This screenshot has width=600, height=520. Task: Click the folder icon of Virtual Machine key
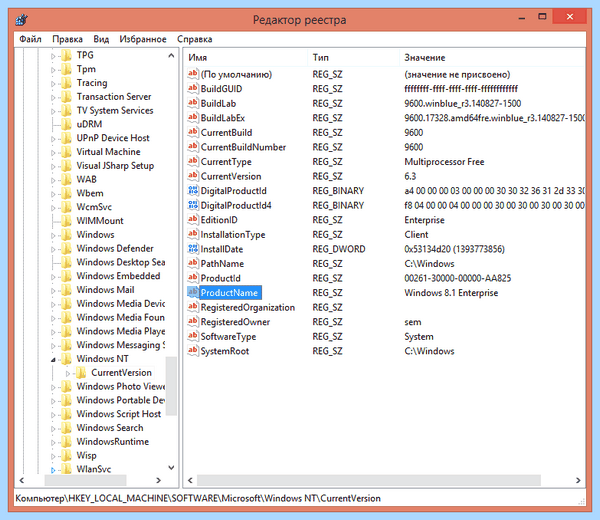click(67, 152)
